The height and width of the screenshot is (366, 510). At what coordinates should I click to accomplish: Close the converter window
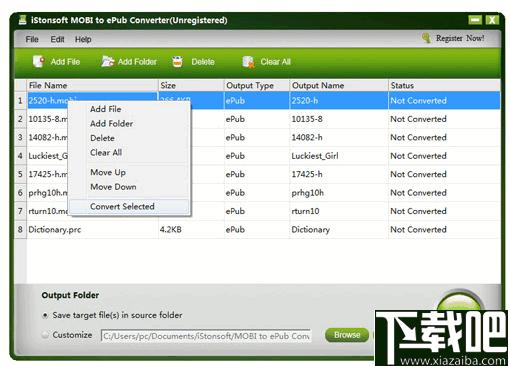[x=492, y=20]
